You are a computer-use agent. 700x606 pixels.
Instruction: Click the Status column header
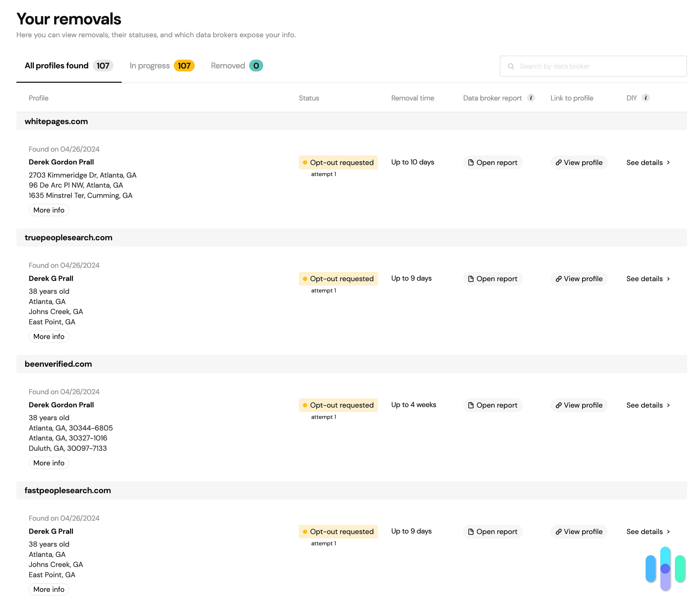click(309, 98)
